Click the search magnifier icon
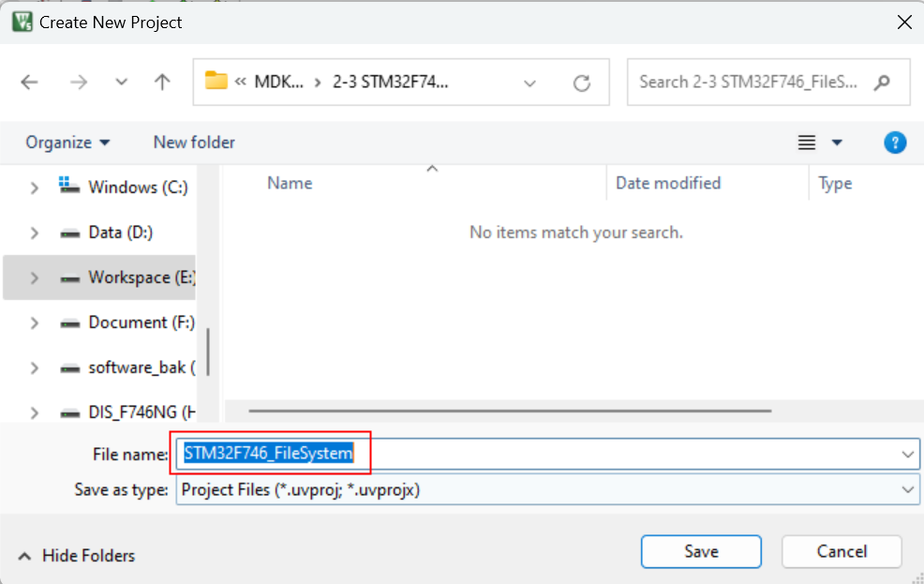Screen dimensions: 924x584 (x=882, y=82)
